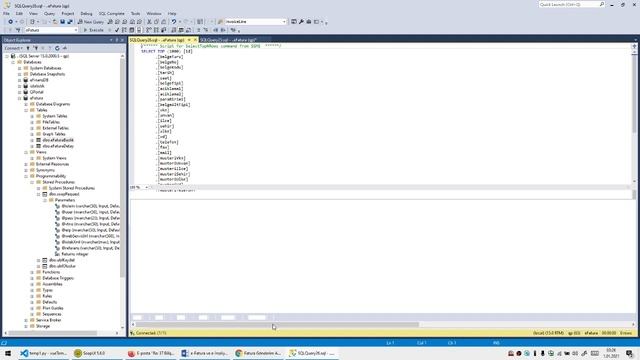640x360 pixels.
Task: Select the Parameters folder
Action: [65, 200]
